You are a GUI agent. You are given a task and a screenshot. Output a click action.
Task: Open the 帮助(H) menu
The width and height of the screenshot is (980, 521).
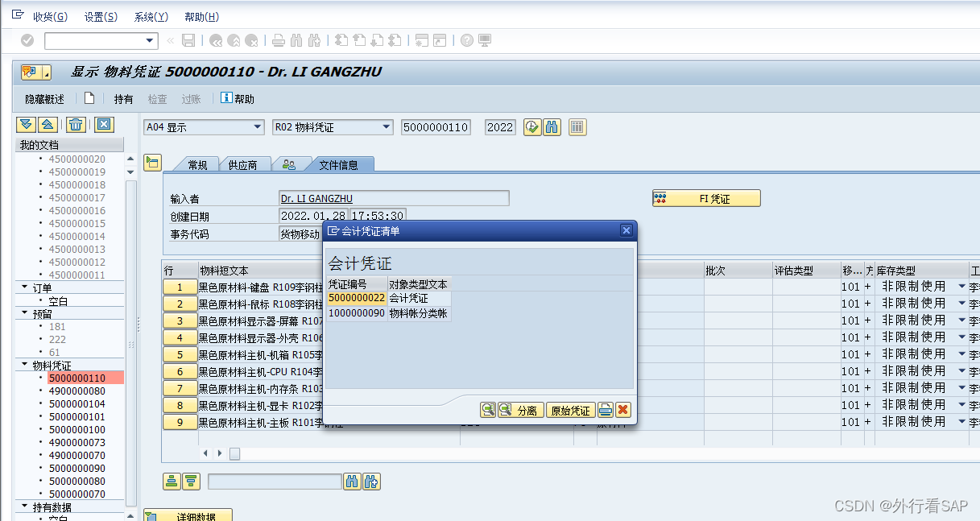click(x=201, y=17)
